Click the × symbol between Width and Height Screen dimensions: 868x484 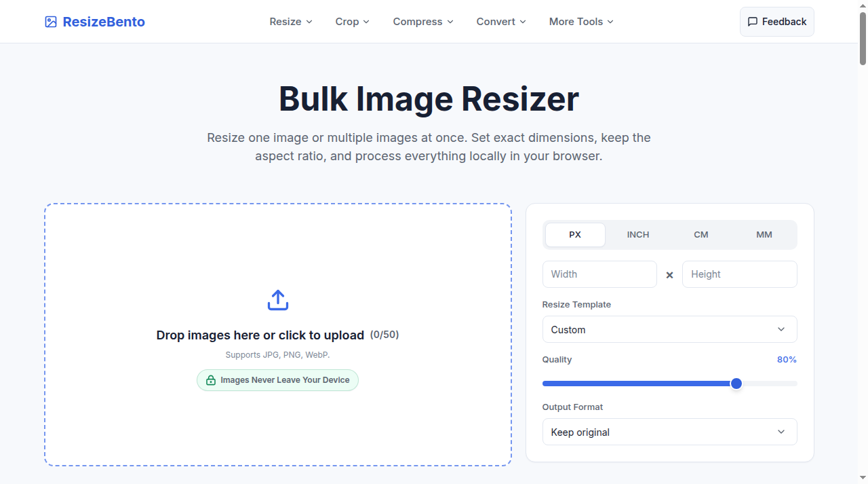pyautogui.click(x=669, y=275)
